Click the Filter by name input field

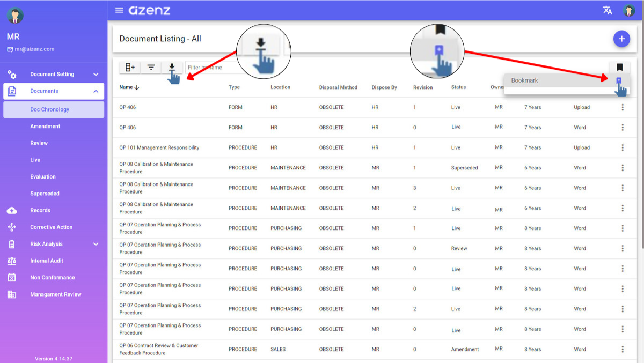tap(209, 68)
